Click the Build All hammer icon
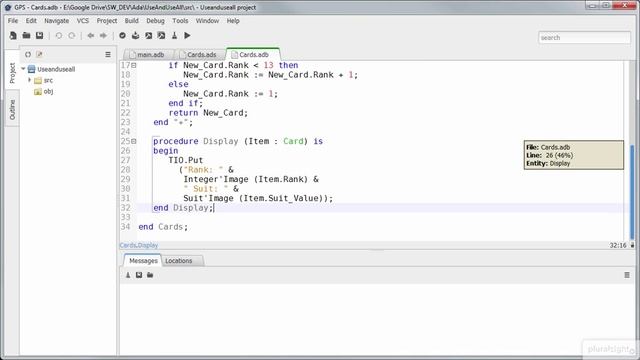Screen dimensions: 640x360 pyautogui.click(x=149, y=36)
